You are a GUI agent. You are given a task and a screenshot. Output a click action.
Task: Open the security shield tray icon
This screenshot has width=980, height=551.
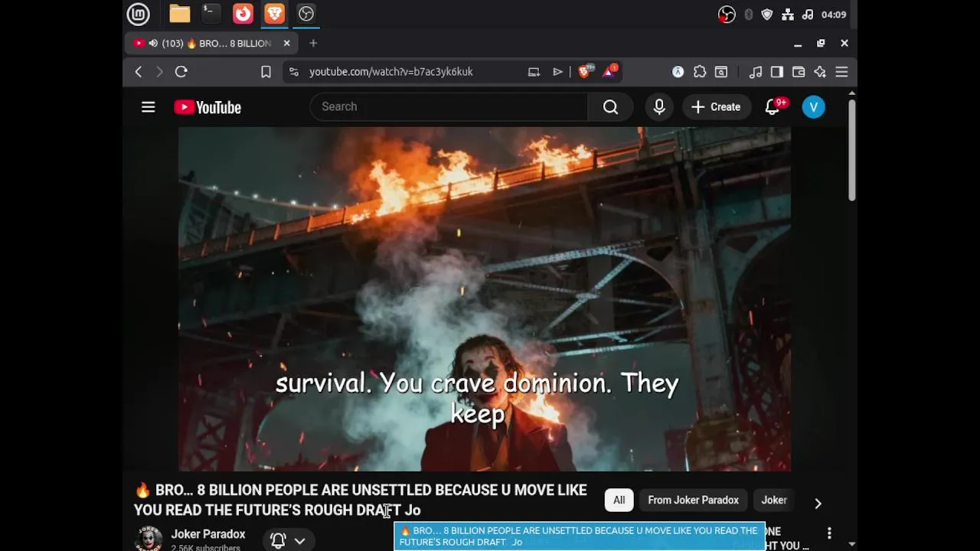click(x=767, y=15)
